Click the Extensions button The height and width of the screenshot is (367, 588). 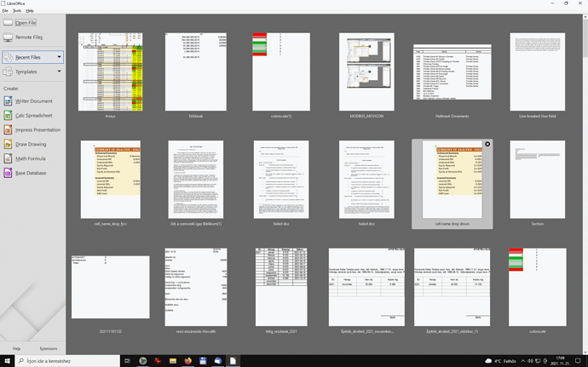pyautogui.click(x=49, y=348)
